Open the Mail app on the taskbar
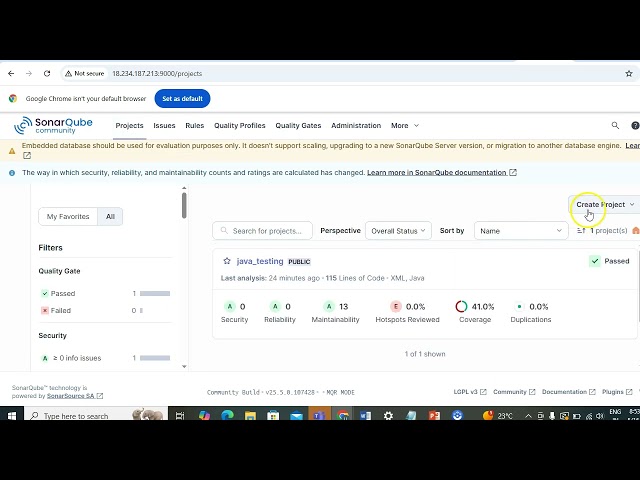The height and width of the screenshot is (480, 640). [296, 416]
